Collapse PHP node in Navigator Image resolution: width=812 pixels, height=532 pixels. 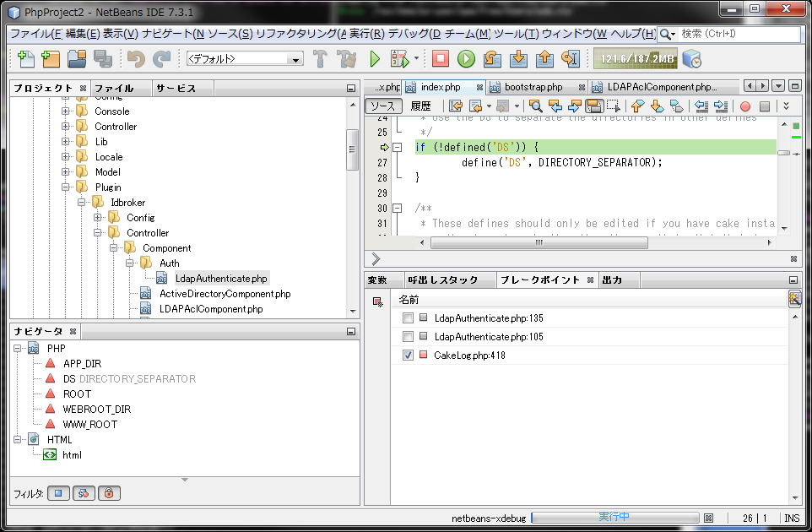coord(17,349)
